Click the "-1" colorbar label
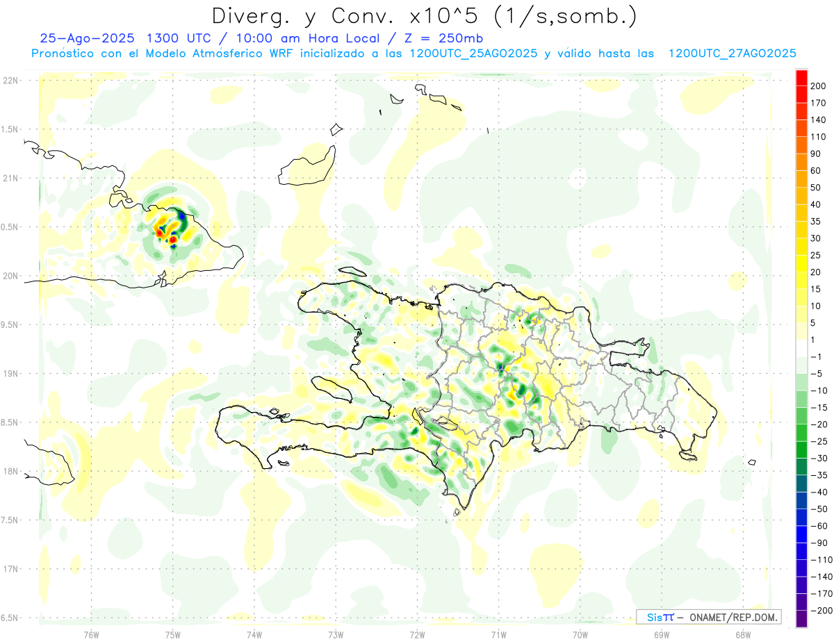 coord(816,357)
